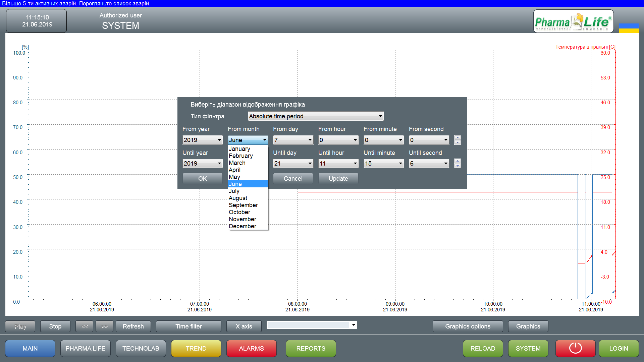Choose December from the month dropdown list
This screenshot has height=362, width=644.
(x=243, y=226)
